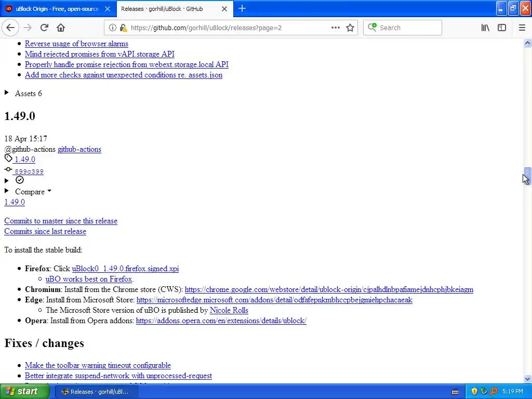Expand the Compare disclosure triangle
The height and width of the screenshot is (399, 532).
pyautogui.click(x=6, y=191)
